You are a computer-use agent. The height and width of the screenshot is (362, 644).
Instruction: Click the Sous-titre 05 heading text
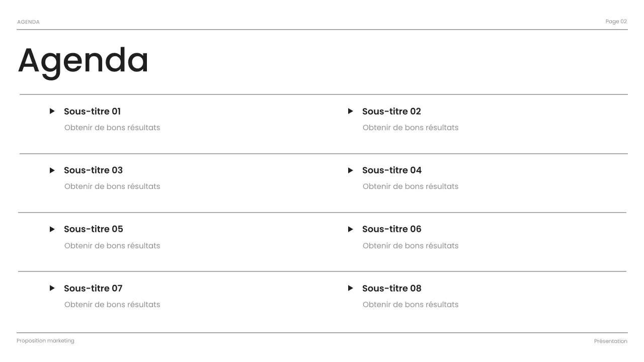tap(93, 229)
